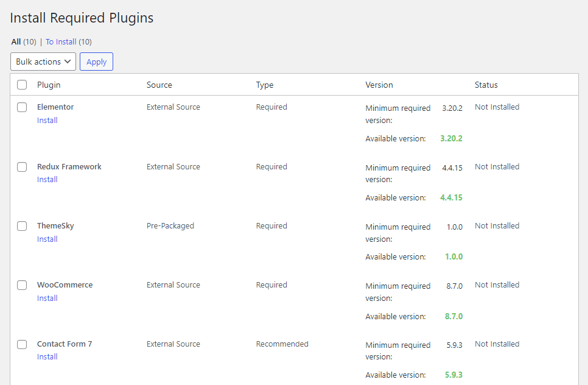588x385 pixels.
Task: Click the Type column header
Action: 265,85
